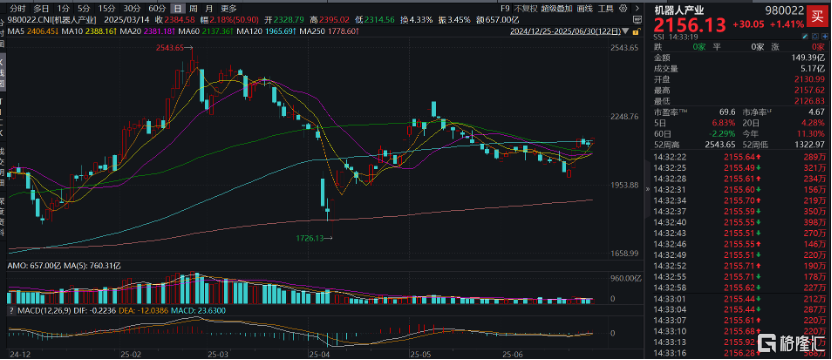Screen dimensions: 832x360
Task: Open the date range 2024/12/25-2025/06/30 link
Action: coord(565,31)
